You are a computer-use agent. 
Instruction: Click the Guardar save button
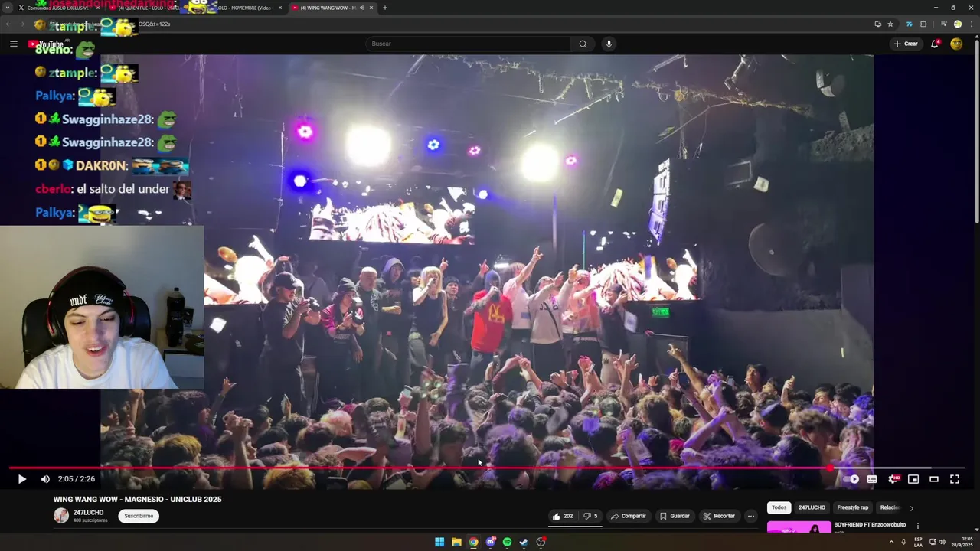pyautogui.click(x=675, y=516)
